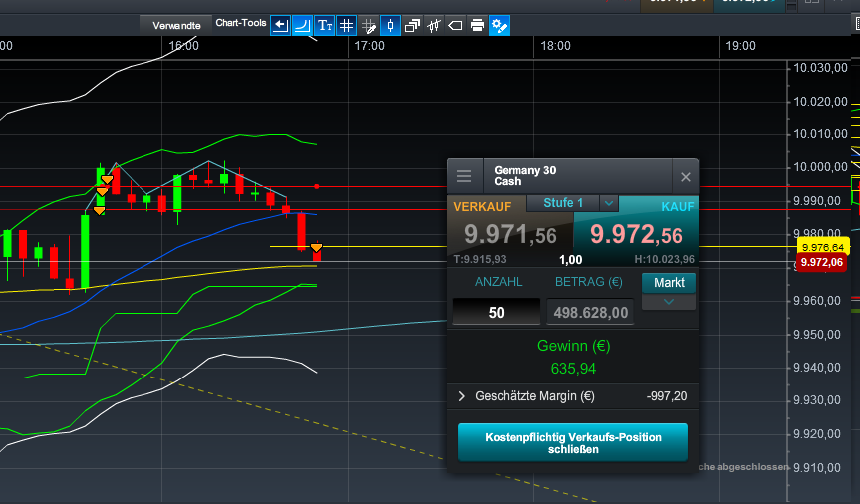Close the Germany 30 Cash ticket
Screen dimensions: 860x504
(685, 177)
